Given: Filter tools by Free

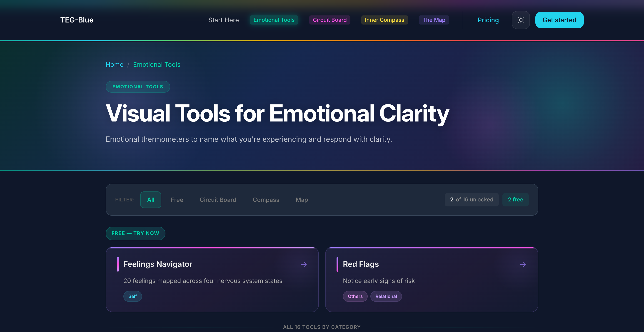Looking at the screenshot, I should [177, 200].
